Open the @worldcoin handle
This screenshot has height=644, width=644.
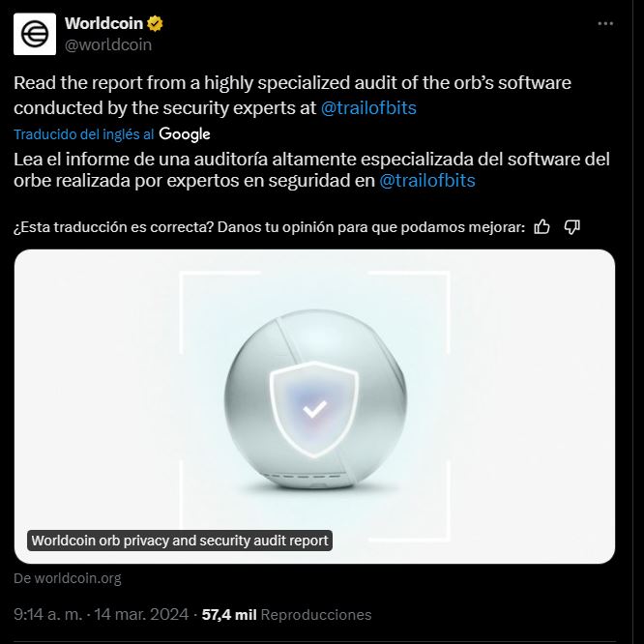(x=108, y=44)
